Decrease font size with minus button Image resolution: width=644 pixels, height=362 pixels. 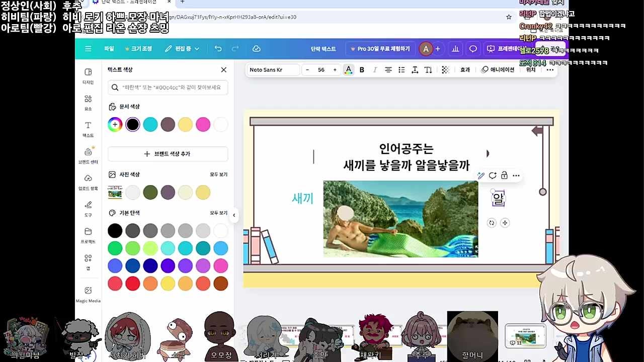tap(307, 70)
